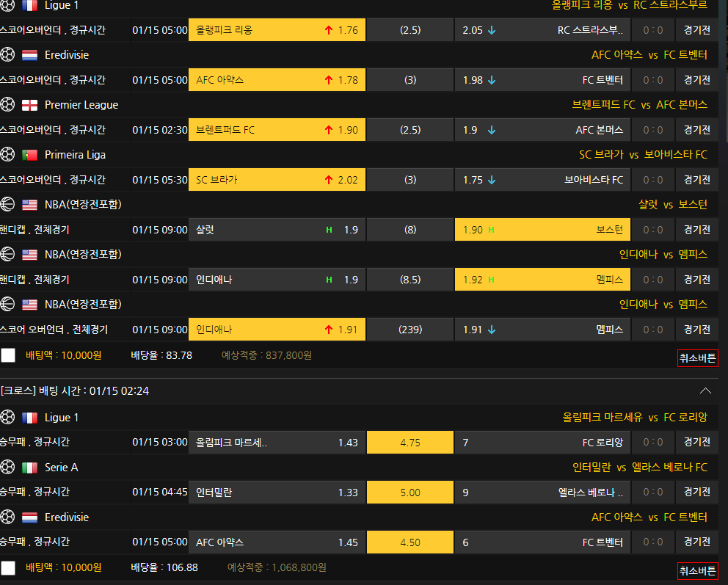Click the blue down arrow beside FC 트벤터 odds 1.98
728x585 pixels.
click(492, 80)
